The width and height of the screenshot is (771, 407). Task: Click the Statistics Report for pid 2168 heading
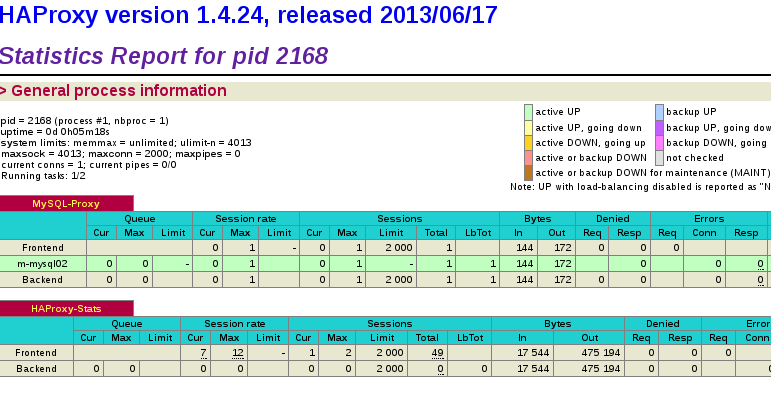(x=164, y=56)
